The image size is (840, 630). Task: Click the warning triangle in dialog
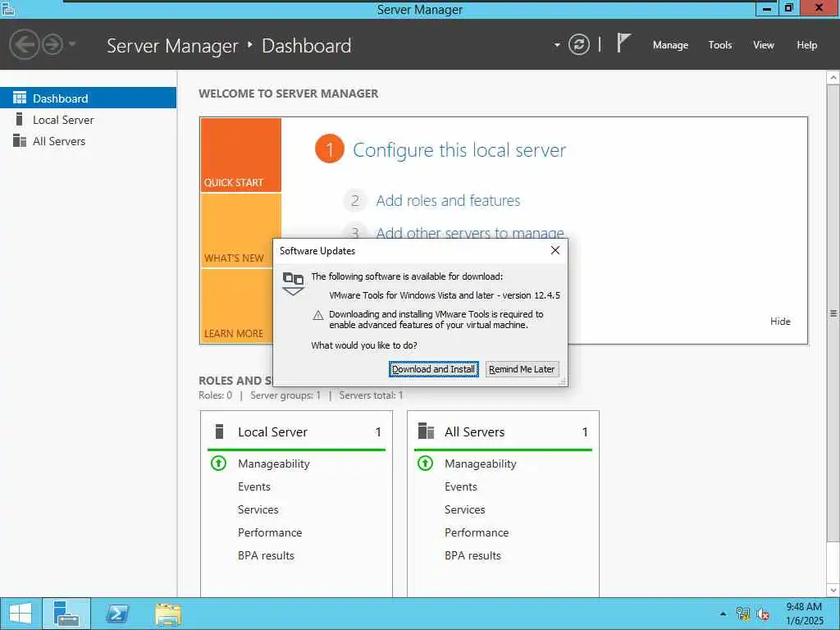point(317,315)
